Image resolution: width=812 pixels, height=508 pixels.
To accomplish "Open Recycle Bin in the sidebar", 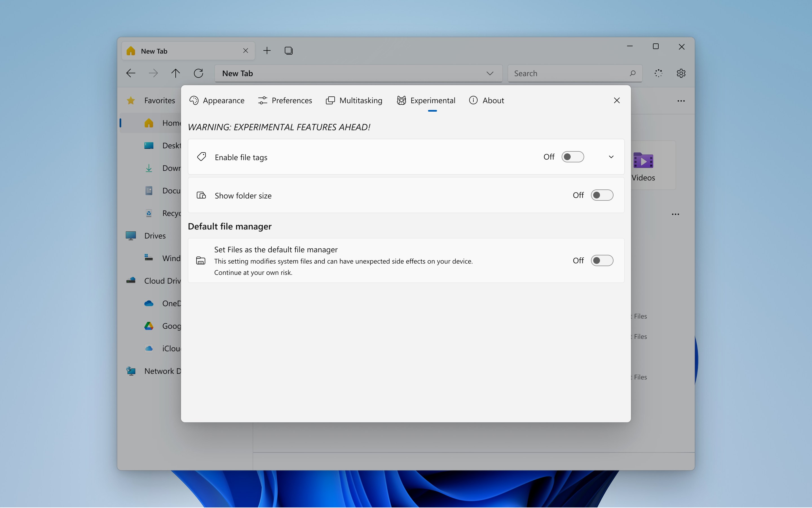I will [151, 213].
